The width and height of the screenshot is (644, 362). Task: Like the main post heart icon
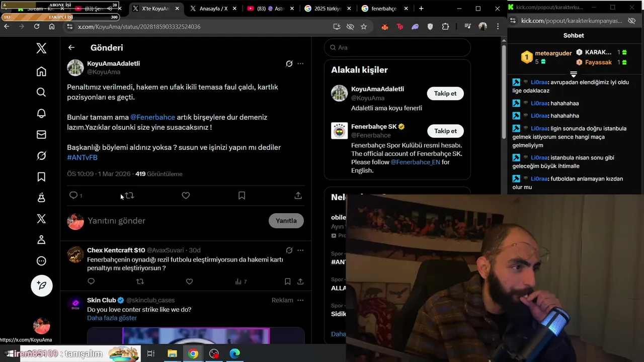pos(186,195)
